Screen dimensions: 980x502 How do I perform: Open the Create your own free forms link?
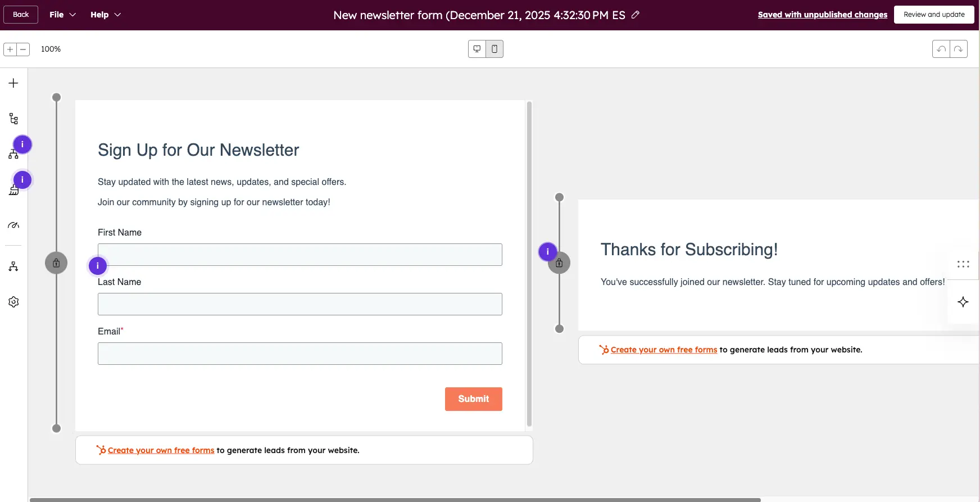(161, 450)
